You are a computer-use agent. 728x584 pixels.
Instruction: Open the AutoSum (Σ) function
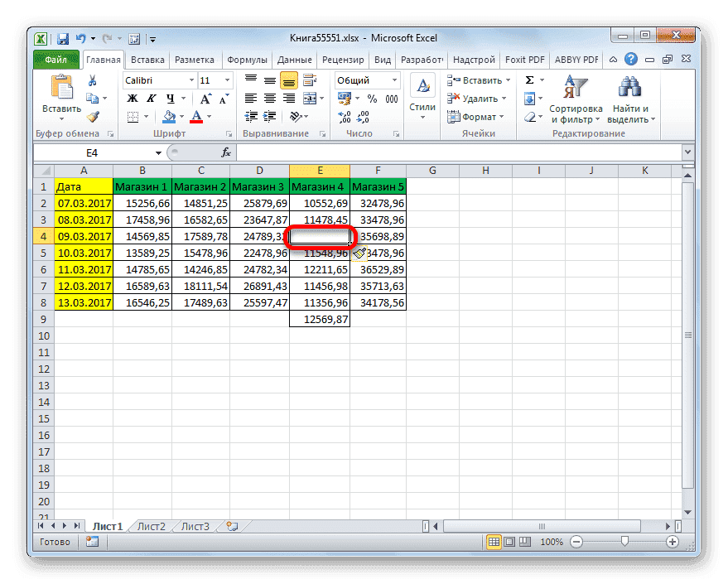coord(530,80)
